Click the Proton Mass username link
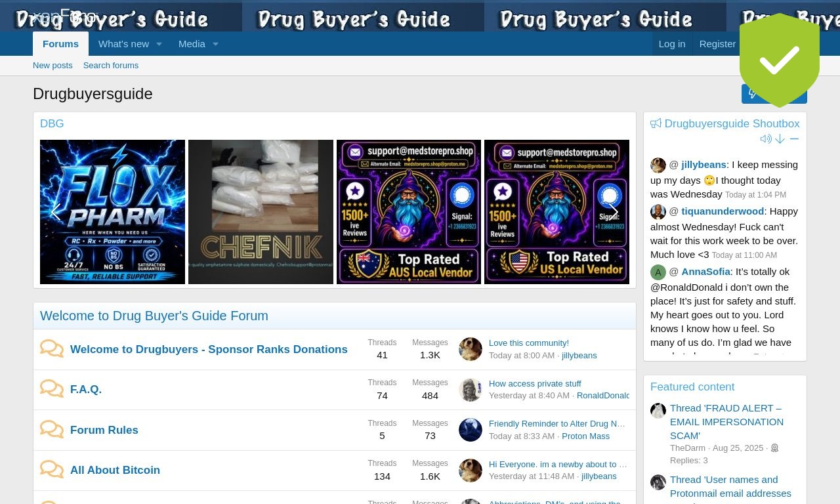 586,436
